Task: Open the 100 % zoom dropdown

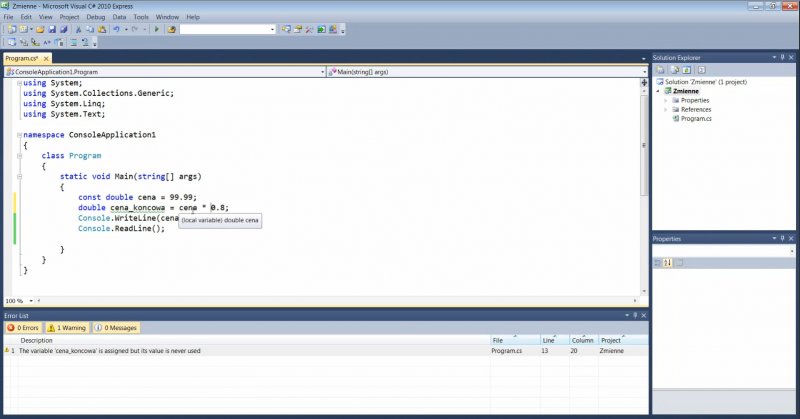Action: 30,300
